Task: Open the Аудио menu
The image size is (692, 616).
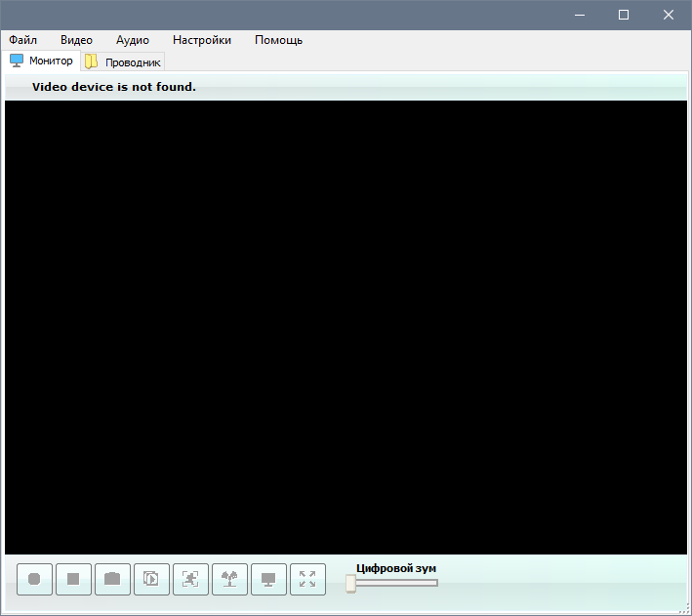Action: [x=133, y=40]
